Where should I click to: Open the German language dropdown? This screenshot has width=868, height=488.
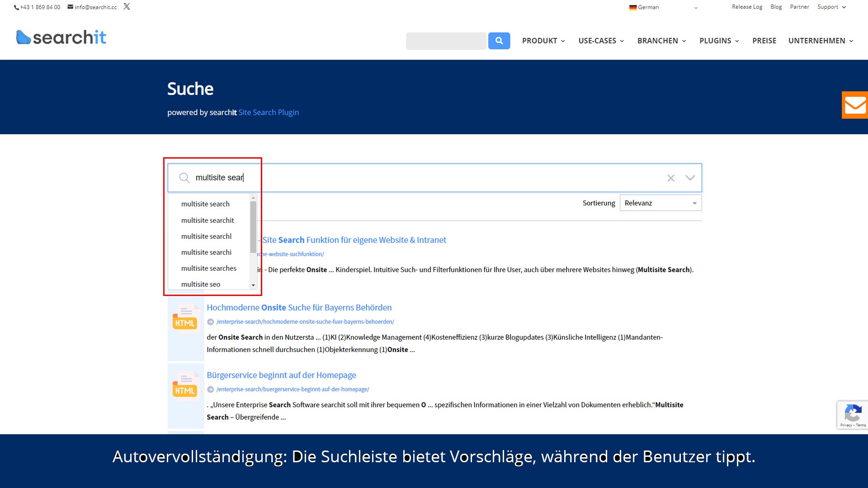[663, 7]
